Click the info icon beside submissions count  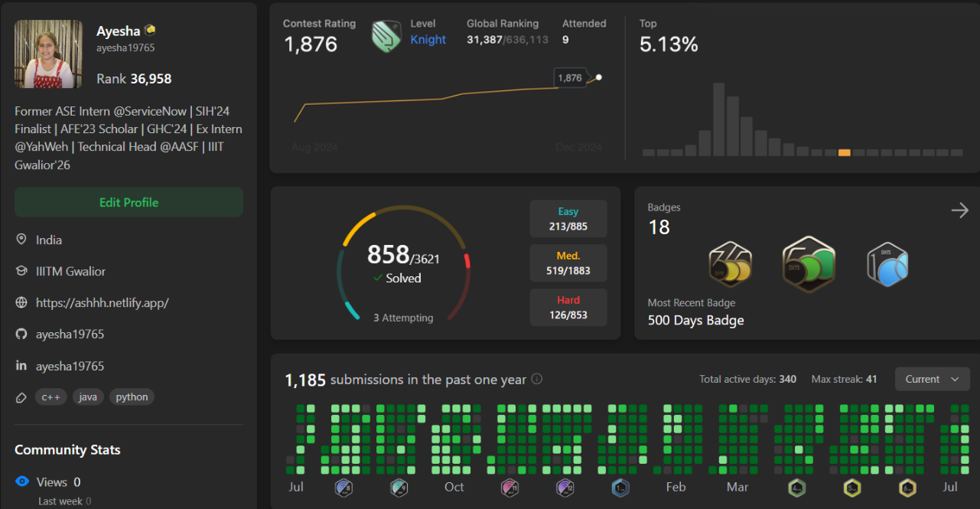tap(537, 379)
